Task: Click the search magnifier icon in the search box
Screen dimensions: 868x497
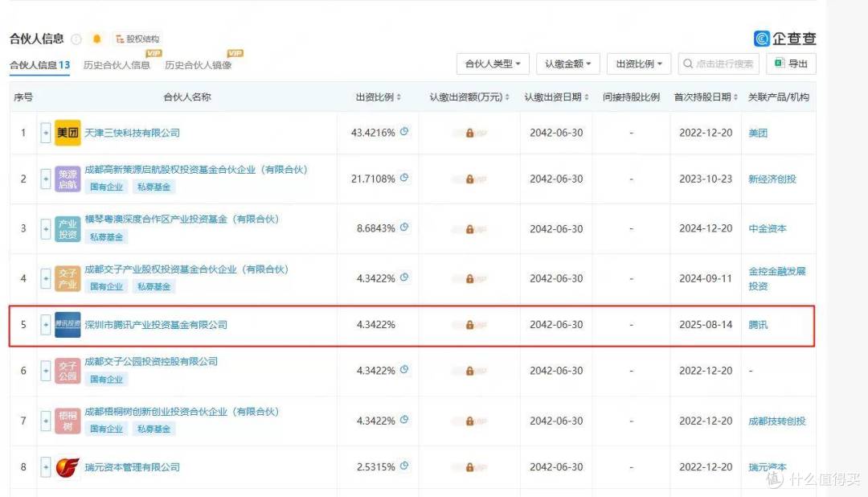Action: pos(687,64)
